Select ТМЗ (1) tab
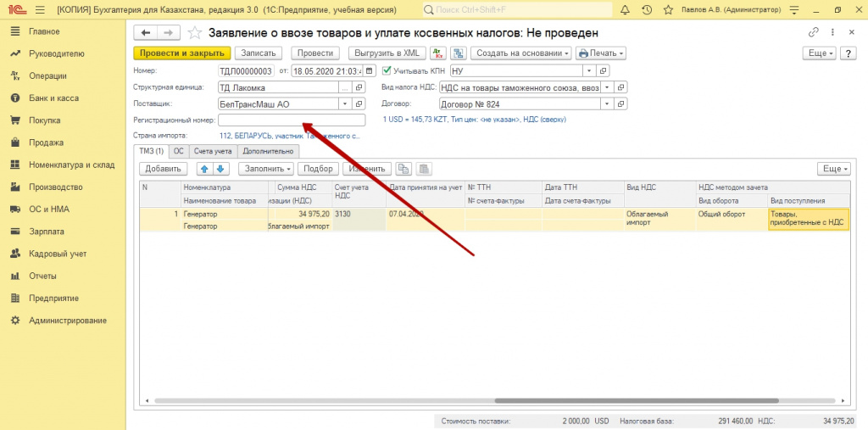 pyautogui.click(x=151, y=151)
